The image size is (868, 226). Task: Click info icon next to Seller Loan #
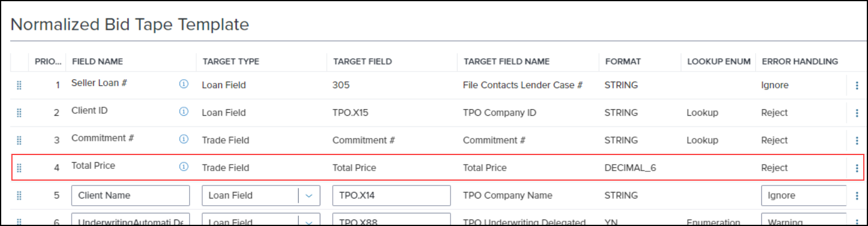[184, 85]
